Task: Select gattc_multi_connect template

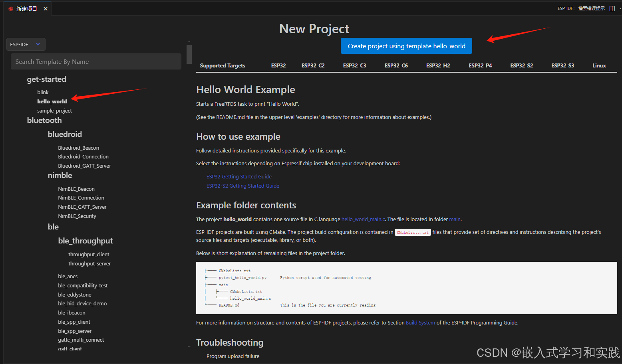Action: [x=81, y=340]
